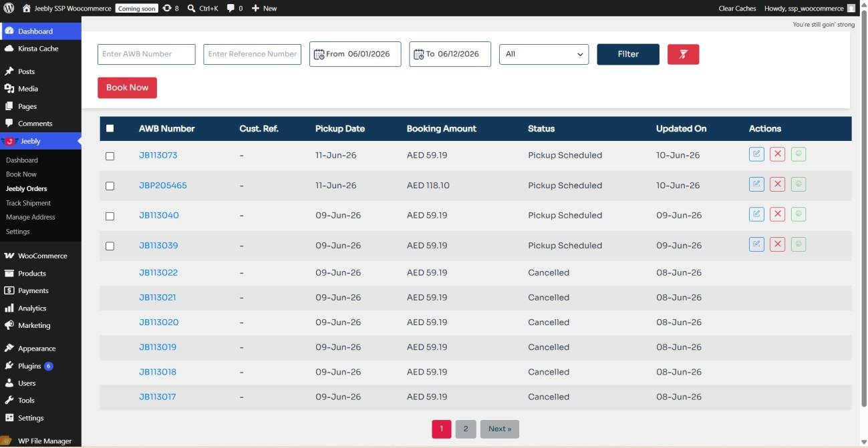Open Kinsta Cache menu
The height and width of the screenshot is (448, 868).
(x=41, y=48)
